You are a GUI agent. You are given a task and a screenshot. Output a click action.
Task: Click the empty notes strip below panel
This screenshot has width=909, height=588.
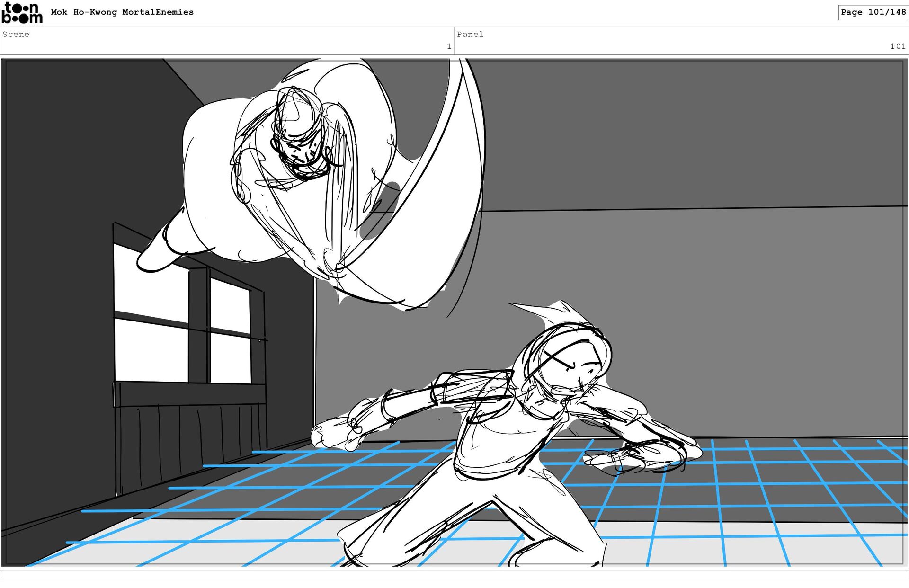pos(454,575)
